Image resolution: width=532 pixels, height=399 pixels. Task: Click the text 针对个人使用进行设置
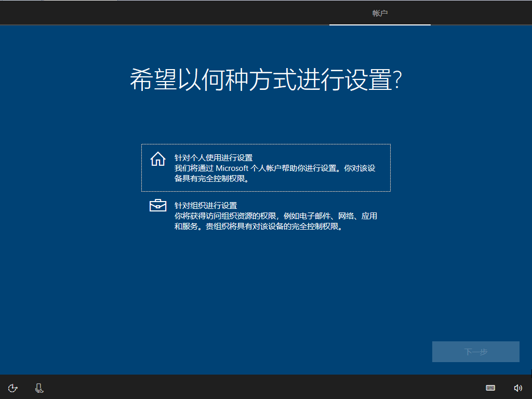[x=214, y=158]
